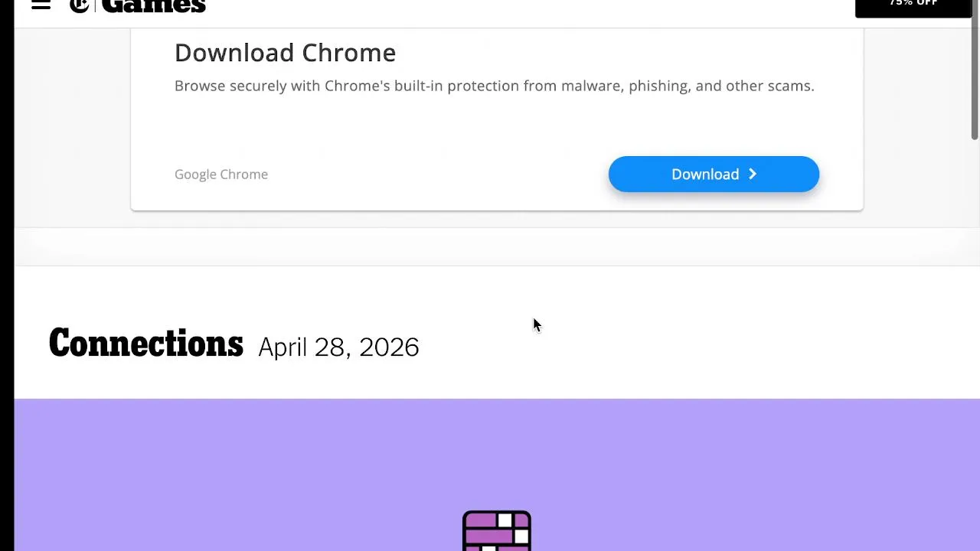Click the 75% OFF subscription button
Image resolution: width=980 pixels, height=551 pixels.
pyautogui.click(x=913, y=6)
